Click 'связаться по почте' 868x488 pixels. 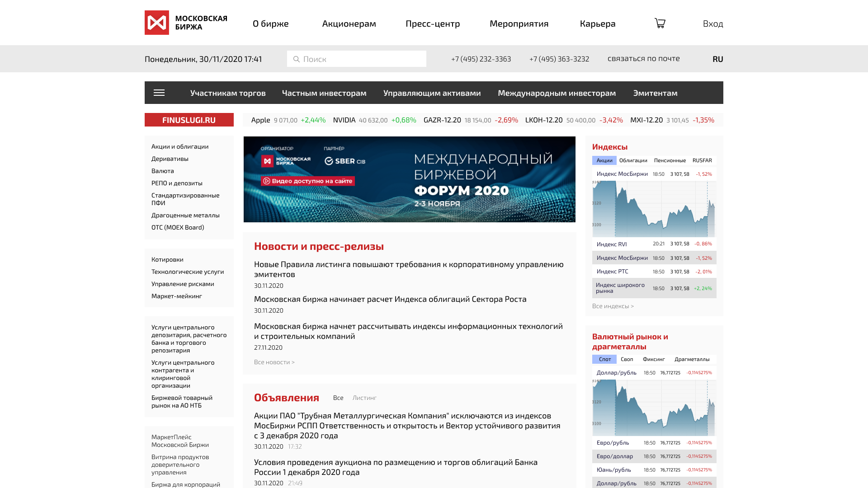click(x=644, y=58)
